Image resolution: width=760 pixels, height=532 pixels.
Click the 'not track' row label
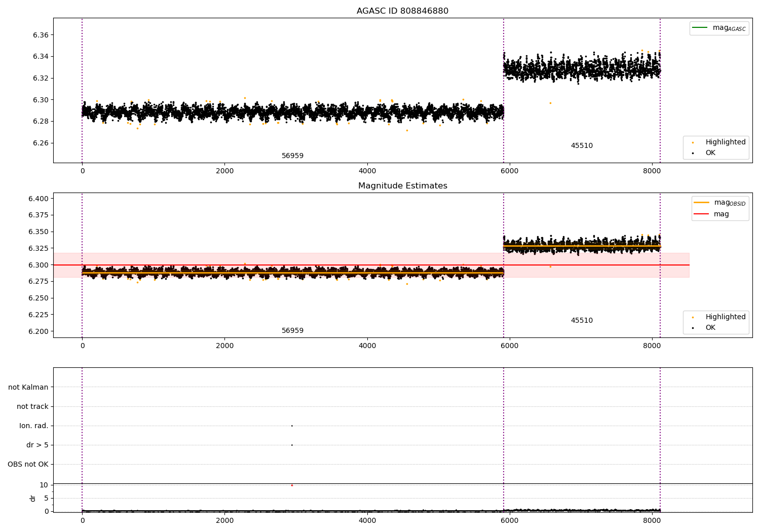pos(32,407)
